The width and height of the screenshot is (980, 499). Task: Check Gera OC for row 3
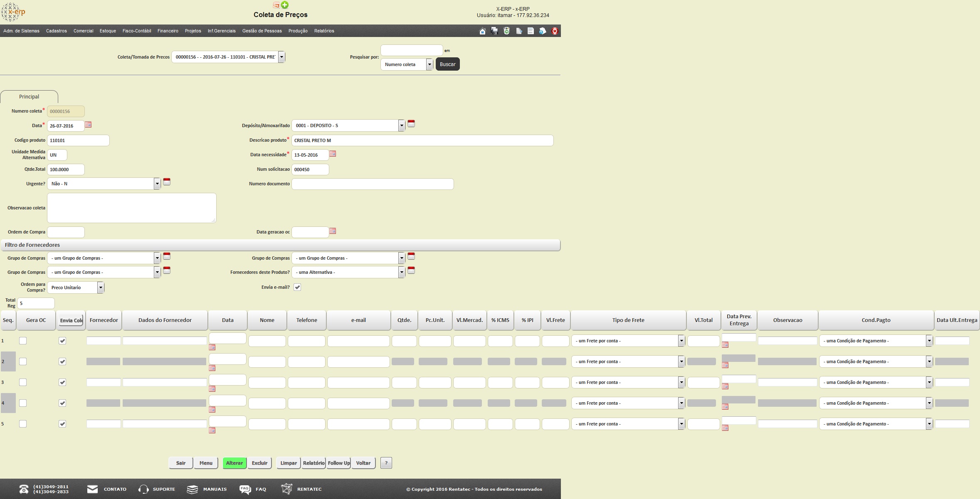23,382
